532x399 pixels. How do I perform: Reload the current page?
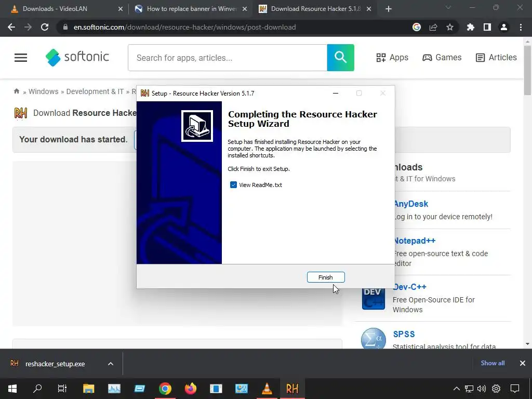[45, 27]
